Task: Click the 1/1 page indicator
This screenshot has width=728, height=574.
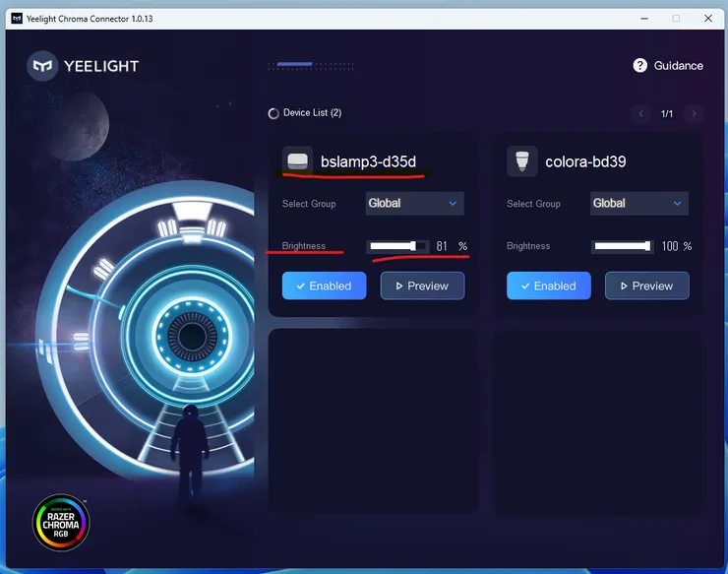Action: (667, 114)
